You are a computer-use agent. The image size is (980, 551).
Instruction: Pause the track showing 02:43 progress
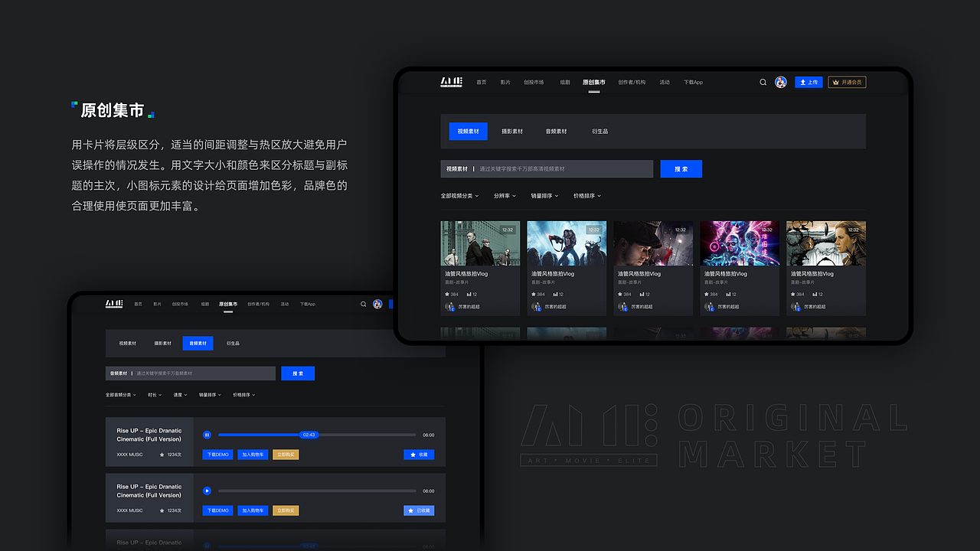pyautogui.click(x=207, y=435)
